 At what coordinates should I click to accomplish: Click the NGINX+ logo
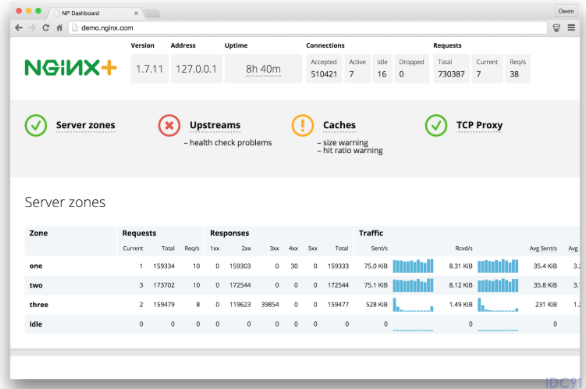pyautogui.click(x=71, y=68)
